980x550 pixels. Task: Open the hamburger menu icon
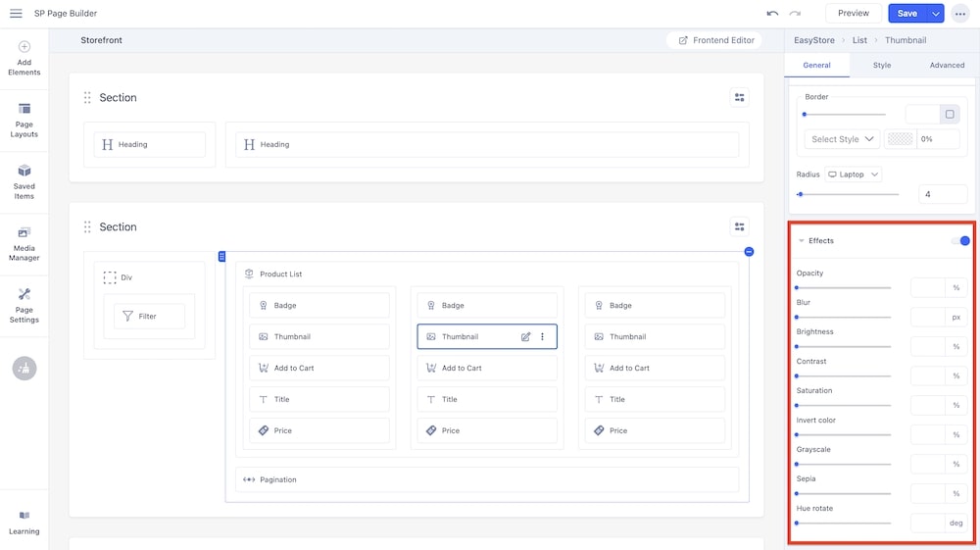click(16, 13)
